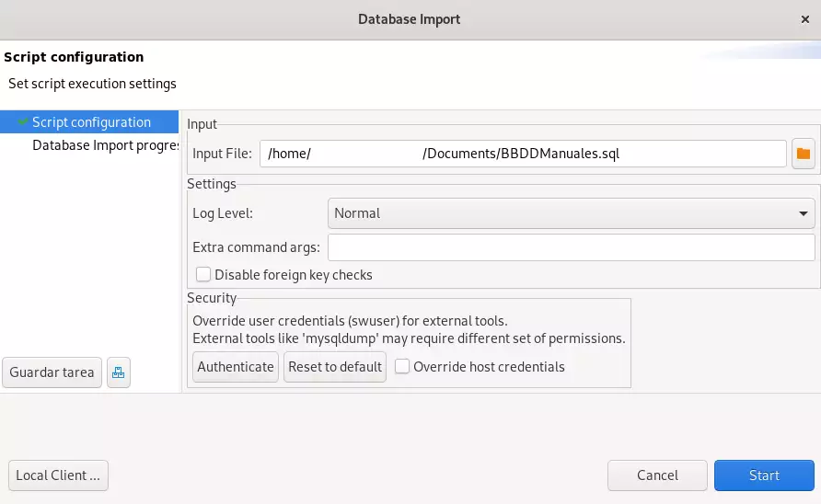This screenshot has height=504, width=821.
Task: Open Local Client settings button
Action: [x=58, y=475]
